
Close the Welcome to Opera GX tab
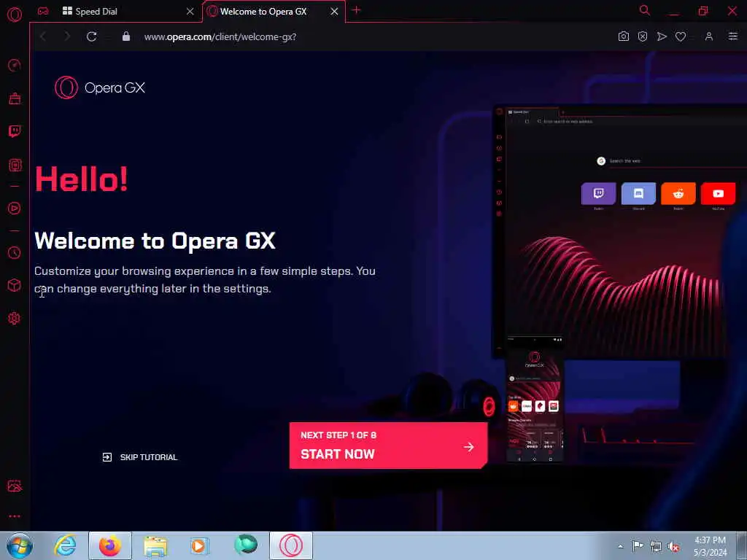pos(334,12)
